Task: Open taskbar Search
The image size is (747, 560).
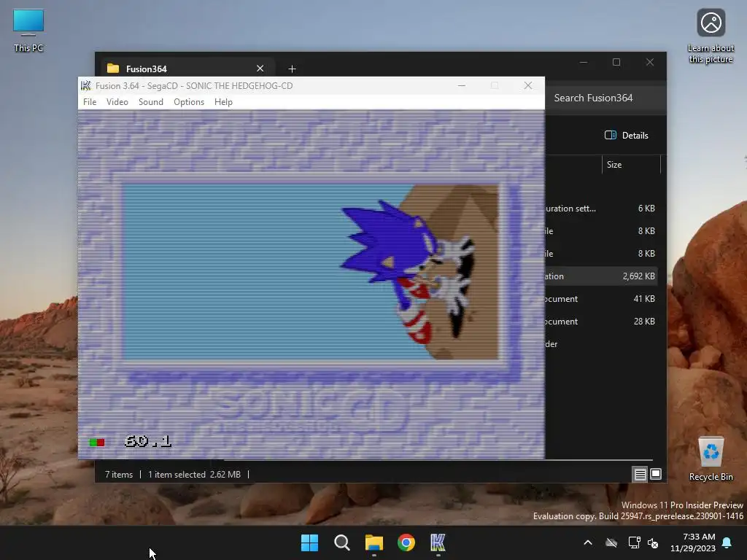Action: click(342, 542)
